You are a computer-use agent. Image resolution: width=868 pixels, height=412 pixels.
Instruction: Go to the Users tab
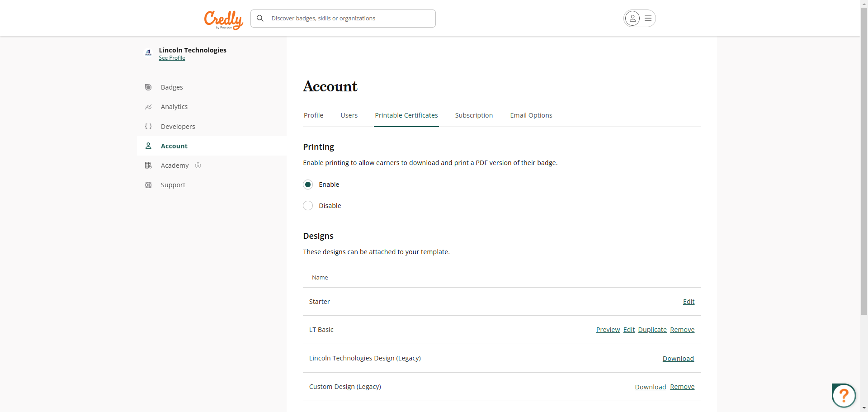349,115
